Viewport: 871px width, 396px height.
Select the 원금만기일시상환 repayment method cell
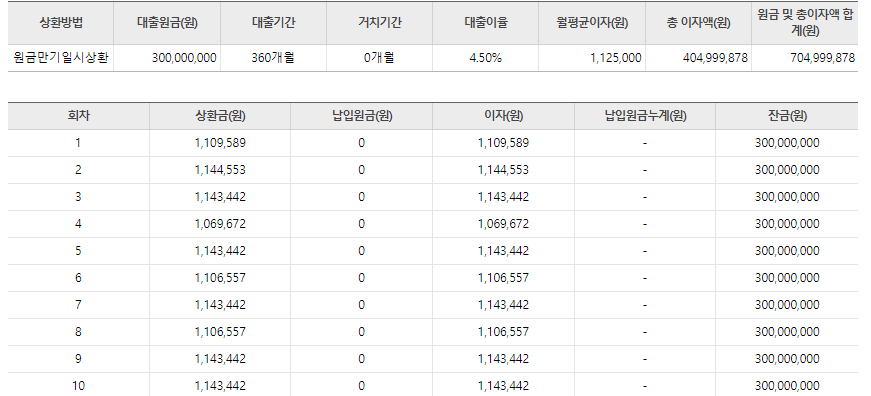[61, 58]
